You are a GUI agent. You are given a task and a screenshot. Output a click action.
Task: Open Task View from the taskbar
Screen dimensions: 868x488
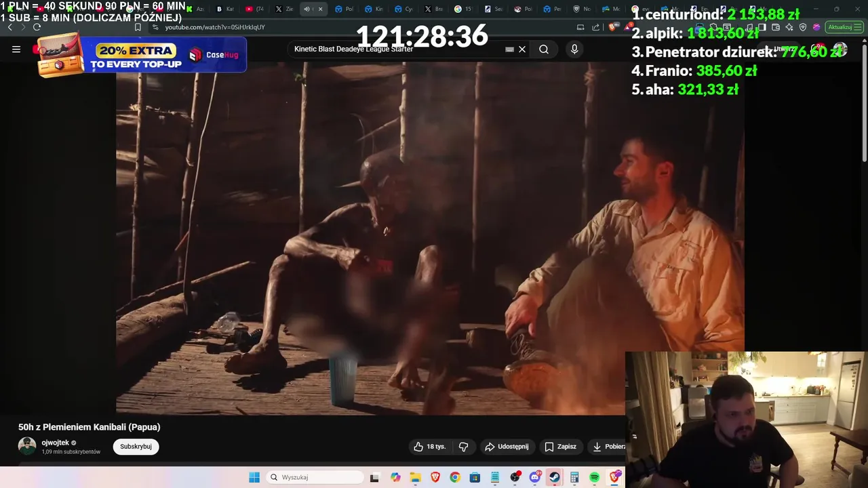374,477
